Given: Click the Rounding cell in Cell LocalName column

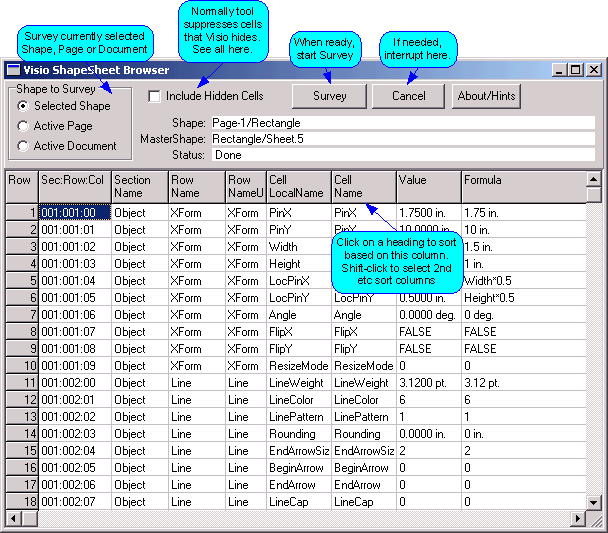Looking at the screenshot, I should tap(299, 434).
